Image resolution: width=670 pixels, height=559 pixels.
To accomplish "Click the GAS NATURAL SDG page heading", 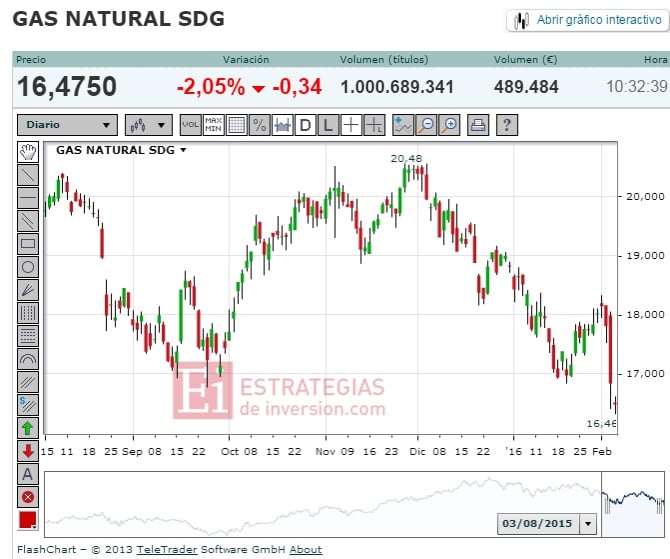I will (119, 19).
